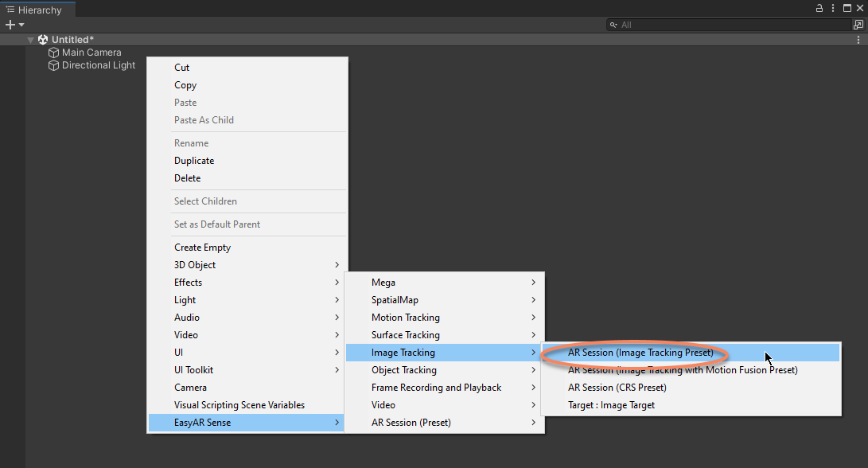Open the search-by-type magnifier dropdown

pos(614,25)
